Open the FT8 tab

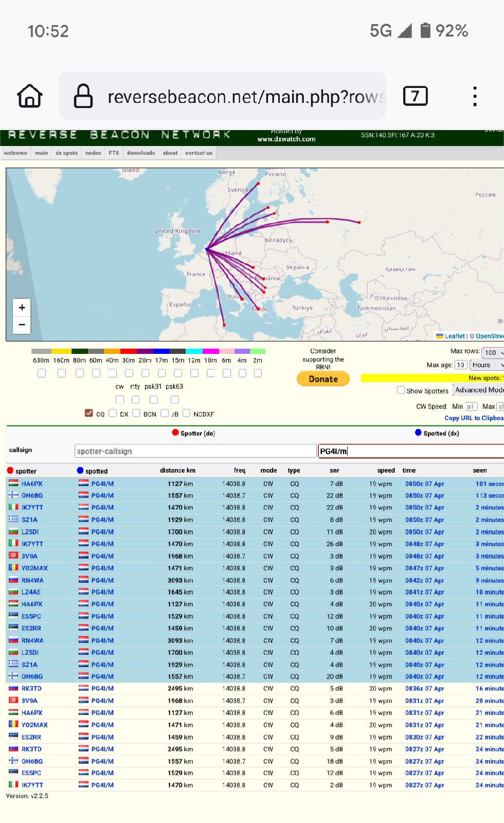tap(114, 153)
